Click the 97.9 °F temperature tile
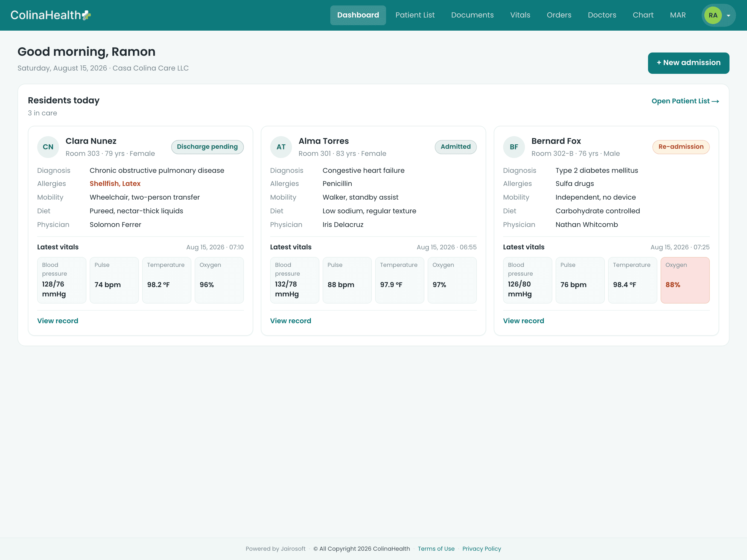This screenshot has height=560, width=747. (399, 280)
